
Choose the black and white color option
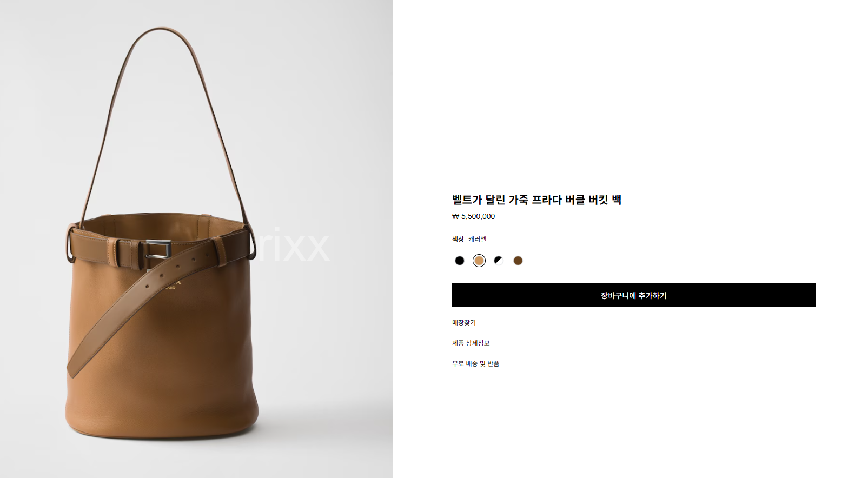click(x=499, y=261)
